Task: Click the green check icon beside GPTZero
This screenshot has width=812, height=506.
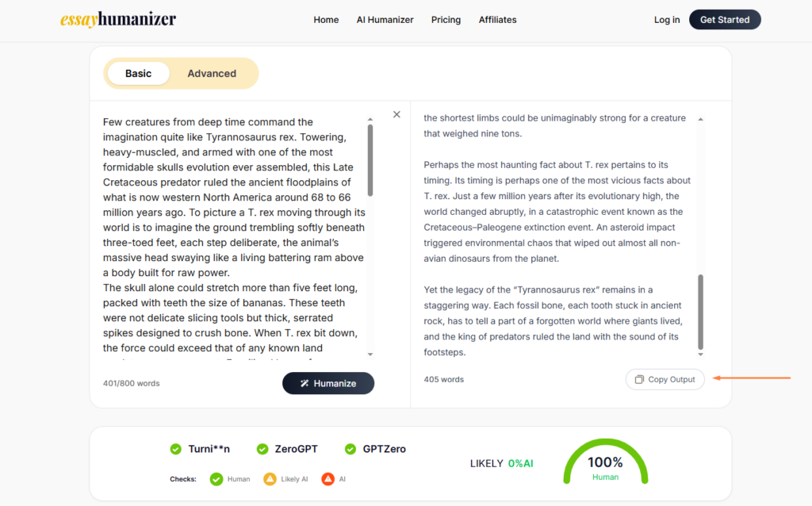Action: click(x=350, y=449)
